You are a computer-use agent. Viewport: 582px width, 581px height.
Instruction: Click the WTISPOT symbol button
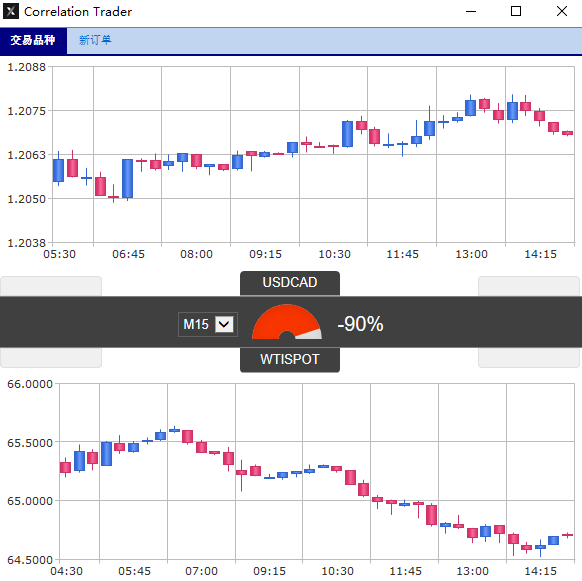[290, 359]
